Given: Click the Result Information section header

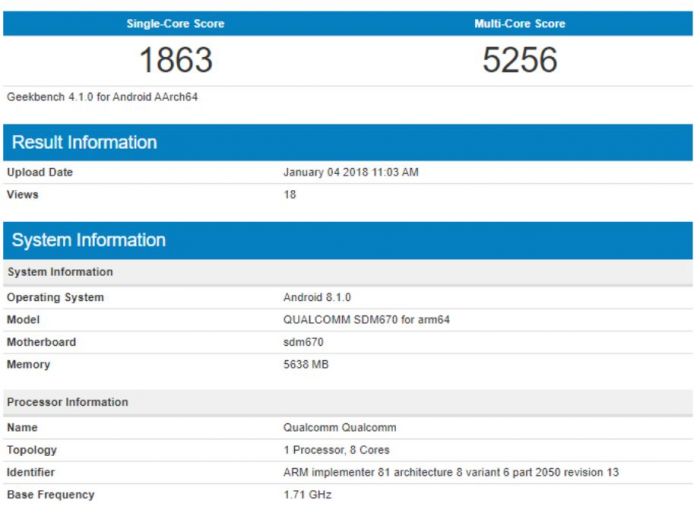Looking at the screenshot, I should (x=84, y=142).
